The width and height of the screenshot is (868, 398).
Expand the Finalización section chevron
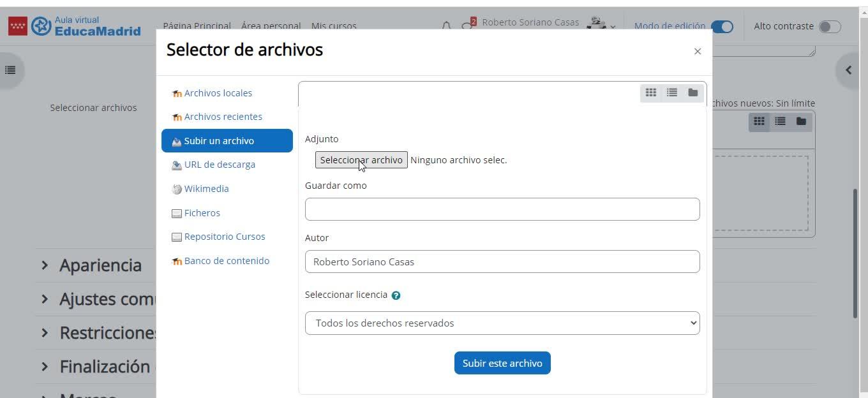tap(45, 366)
